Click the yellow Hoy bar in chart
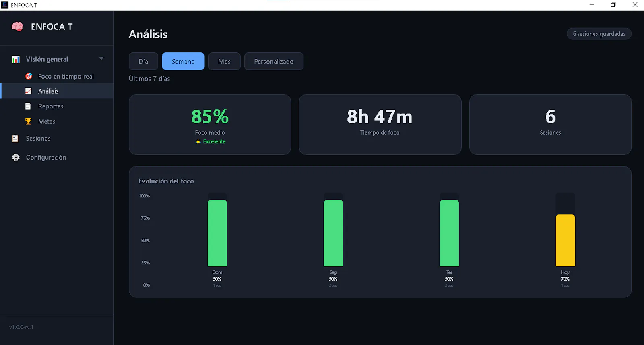This screenshot has width=644, height=345. (565, 240)
